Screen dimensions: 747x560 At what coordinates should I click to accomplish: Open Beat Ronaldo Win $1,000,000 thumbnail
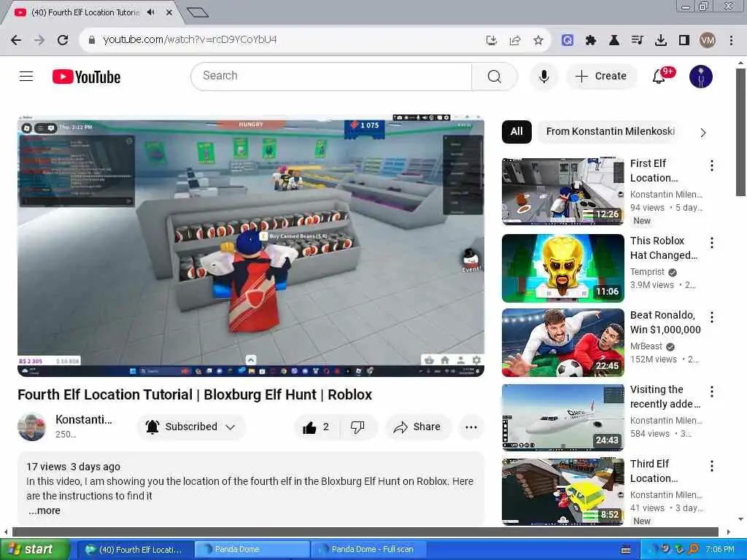point(563,343)
